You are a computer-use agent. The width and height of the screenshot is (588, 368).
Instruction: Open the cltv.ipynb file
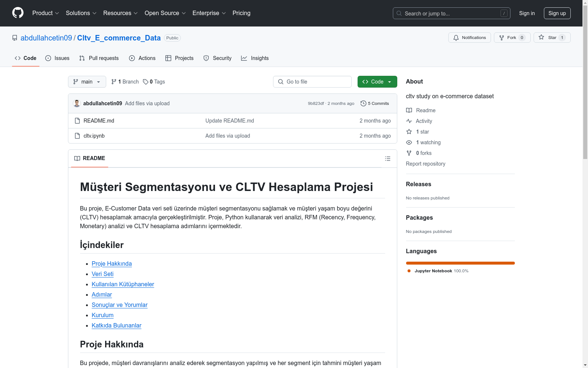(94, 136)
